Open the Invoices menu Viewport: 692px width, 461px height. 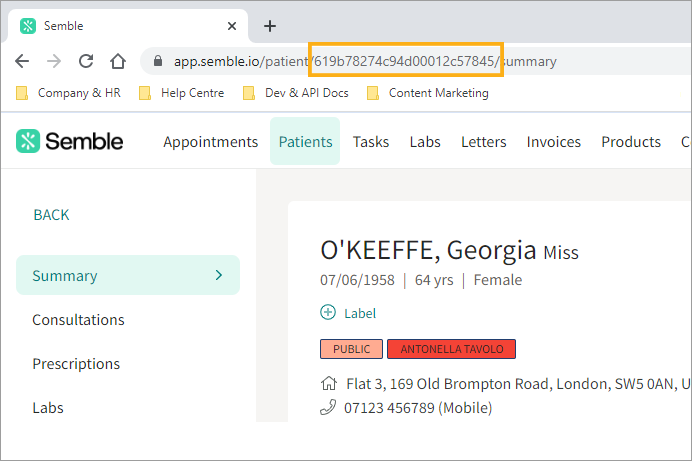[554, 142]
